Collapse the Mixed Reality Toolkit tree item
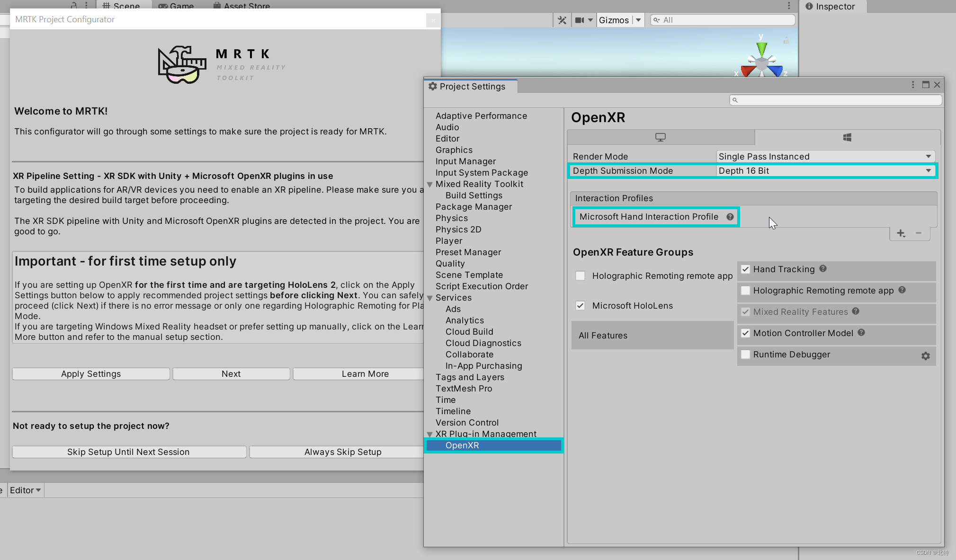The image size is (956, 560). click(430, 185)
